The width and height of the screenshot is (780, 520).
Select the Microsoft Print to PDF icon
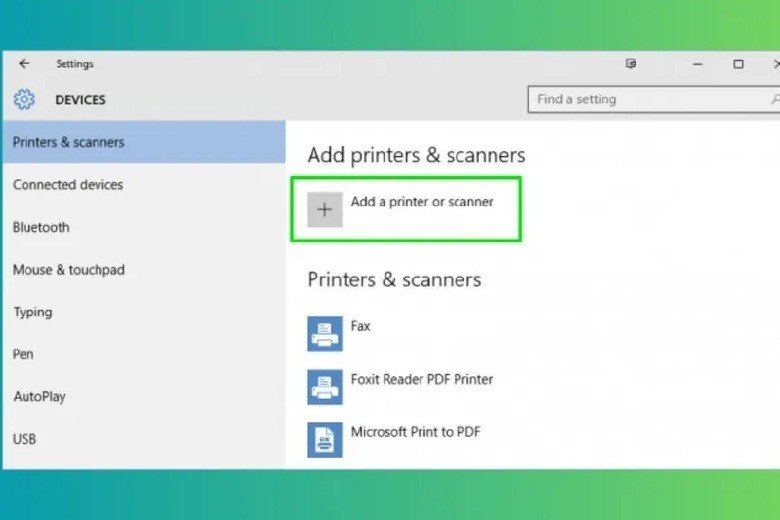click(325, 440)
